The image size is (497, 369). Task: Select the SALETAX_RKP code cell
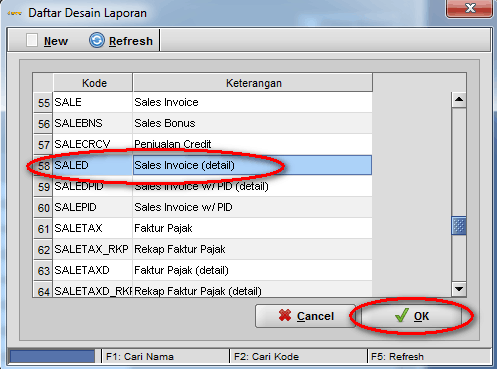93,249
